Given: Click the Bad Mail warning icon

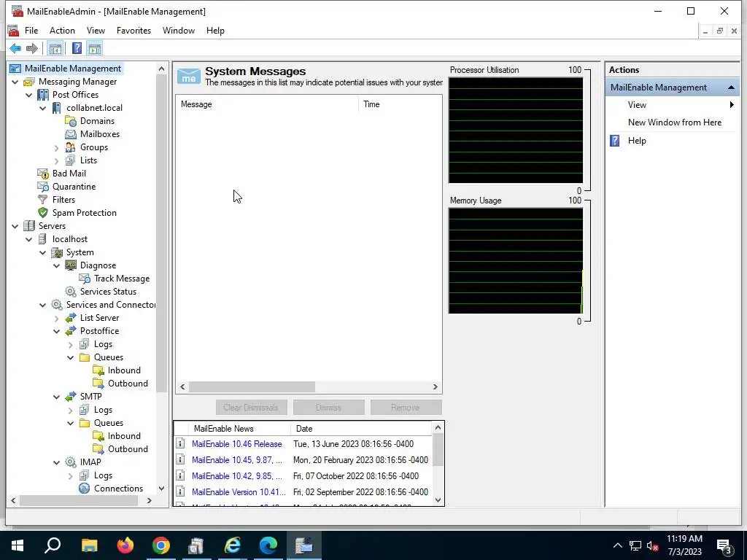Looking at the screenshot, I should tap(43, 174).
